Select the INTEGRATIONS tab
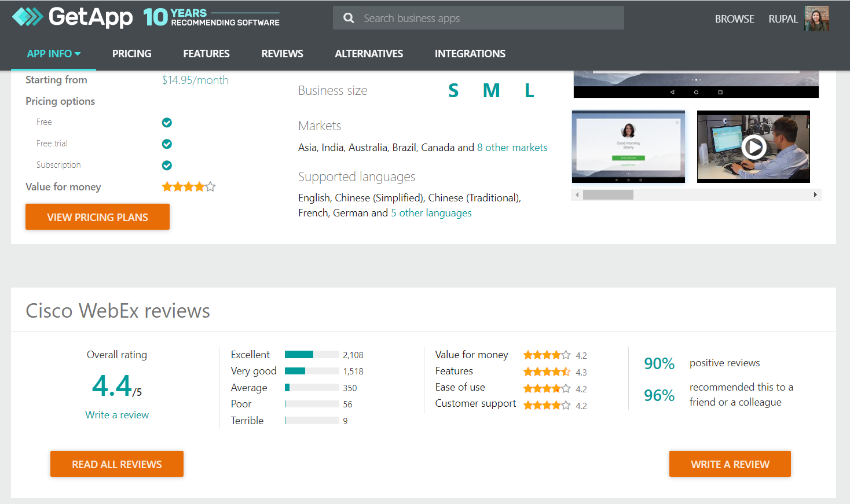Viewport: 850px width, 504px height. click(470, 54)
